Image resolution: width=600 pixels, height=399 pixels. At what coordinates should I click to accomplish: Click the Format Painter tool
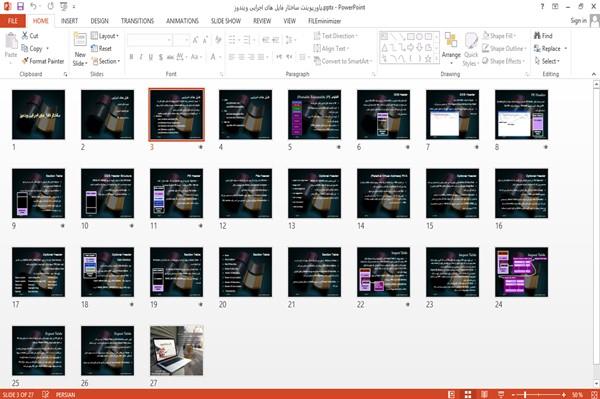pyautogui.click(x=43, y=61)
